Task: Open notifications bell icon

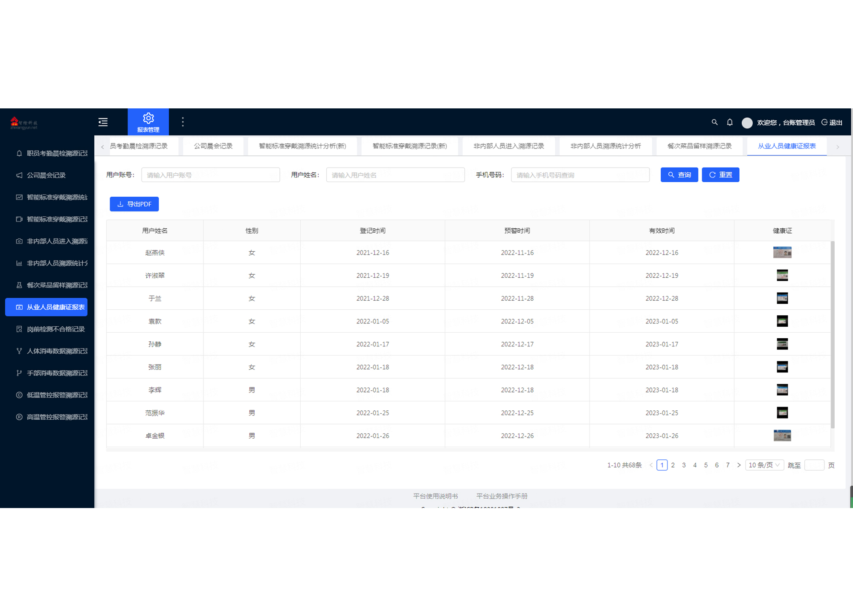Action: [730, 122]
